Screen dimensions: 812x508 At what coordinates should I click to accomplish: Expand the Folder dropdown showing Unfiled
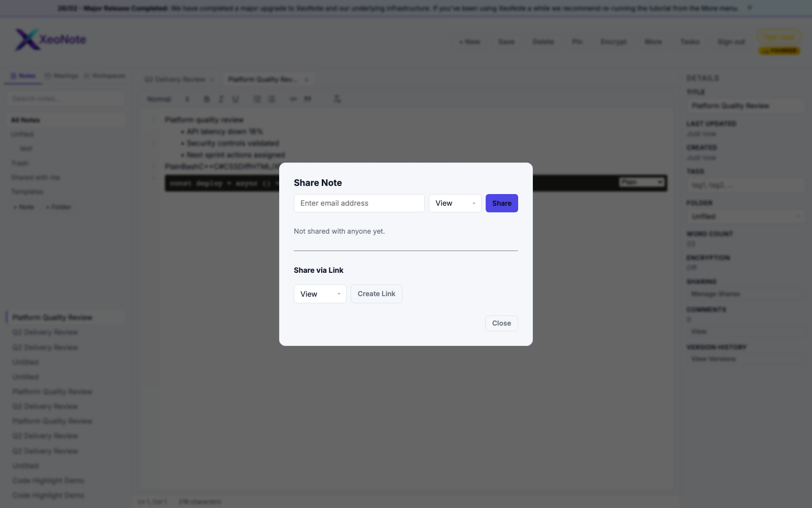[x=745, y=216]
